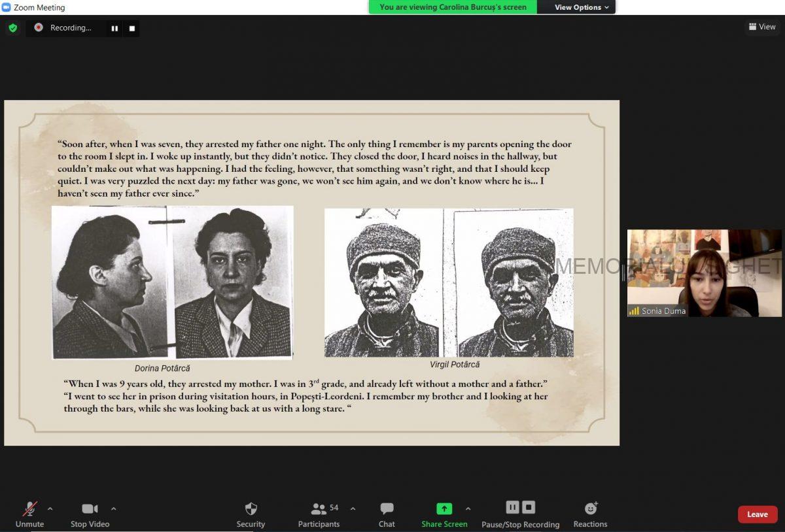
Task: Open the View layout menu
Action: [763, 27]
